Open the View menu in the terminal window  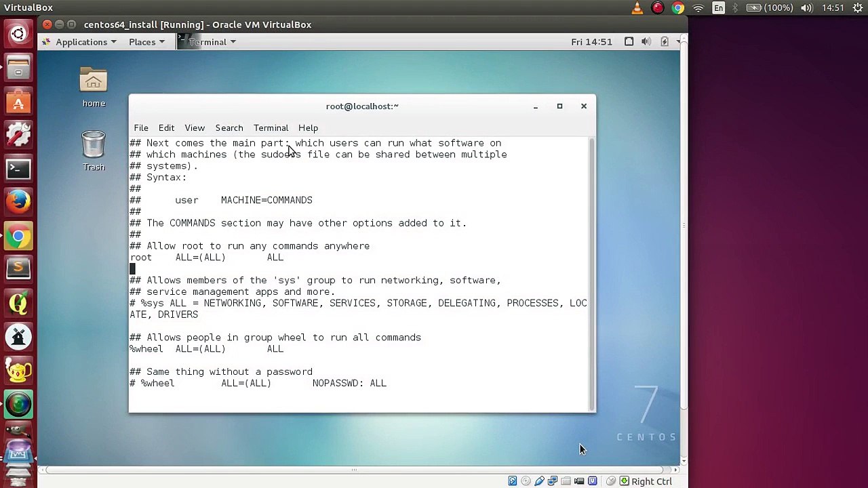pyautogui.click(x=195, y=128)
